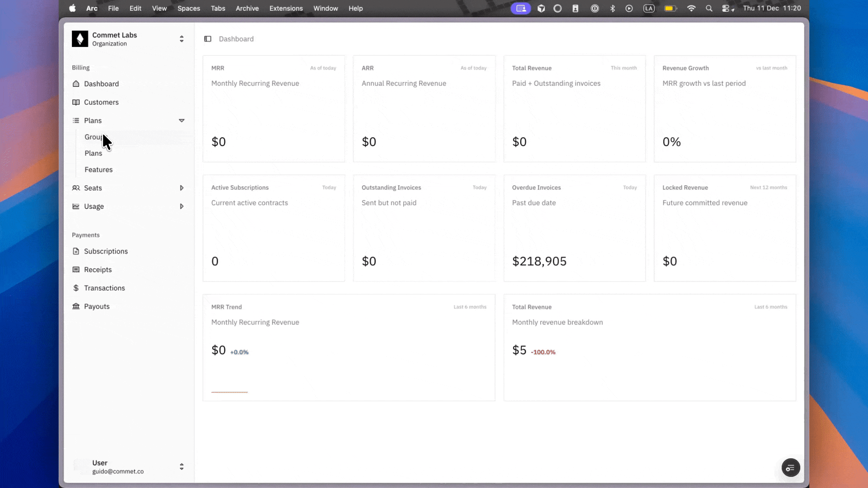Open the floating help widget button
The height and width of the screenshot is (488, 868).
[791, 468]
